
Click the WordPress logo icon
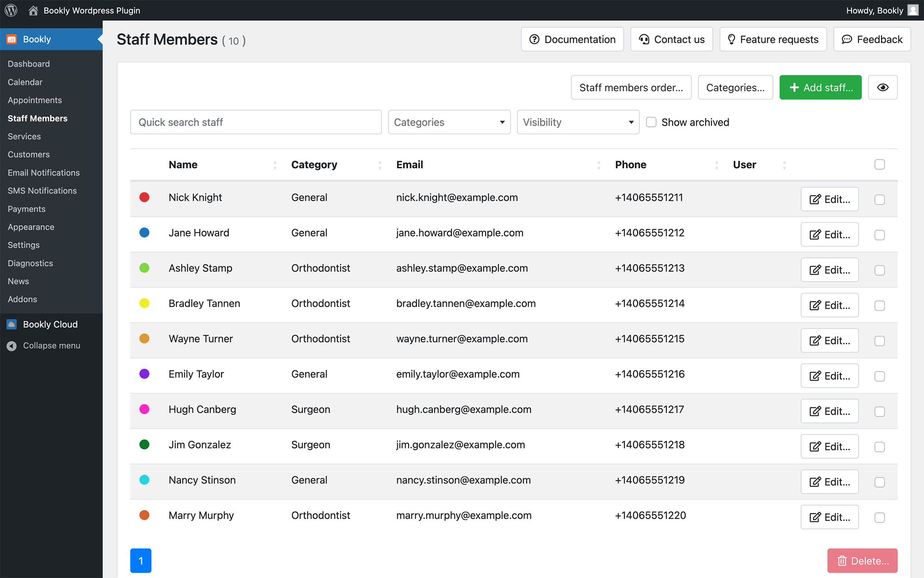[11, 10]
